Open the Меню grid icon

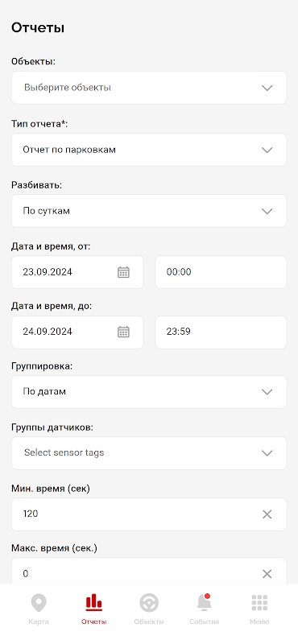coord(259,603)
